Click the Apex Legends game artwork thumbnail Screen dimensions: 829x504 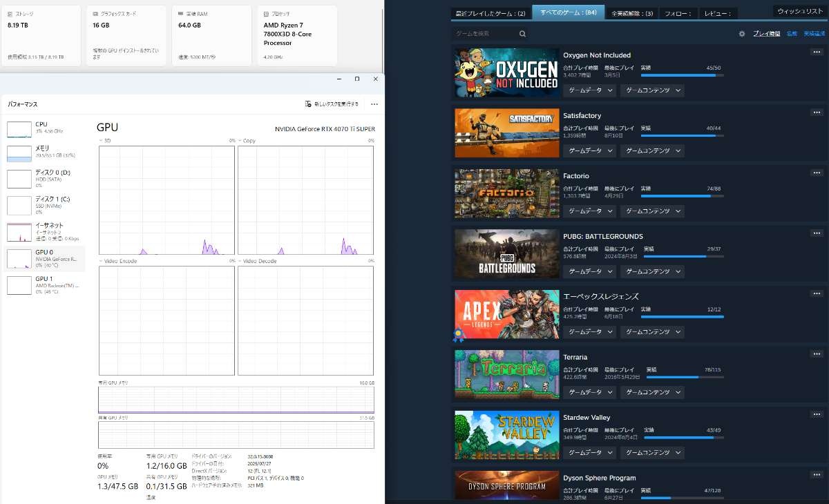(507, 313)
